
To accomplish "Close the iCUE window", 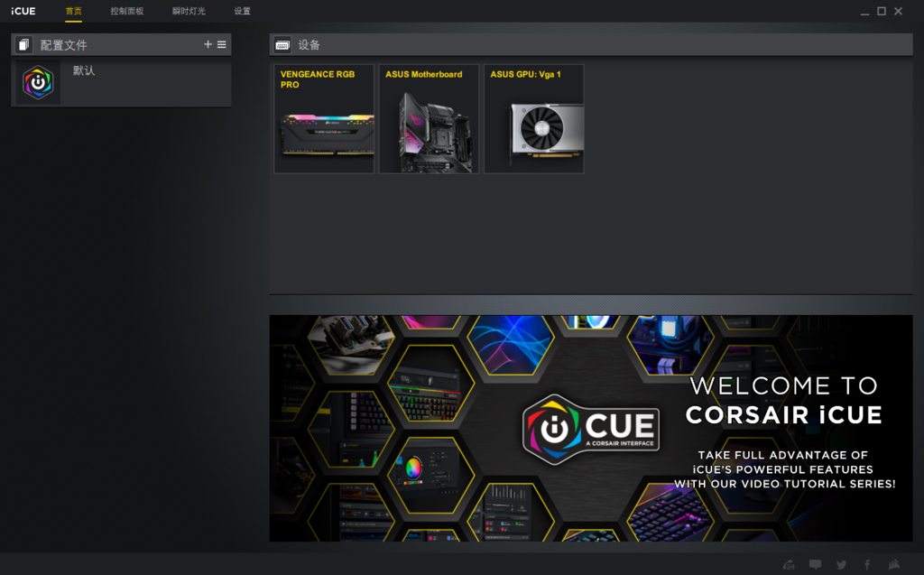I will point(898,11).
